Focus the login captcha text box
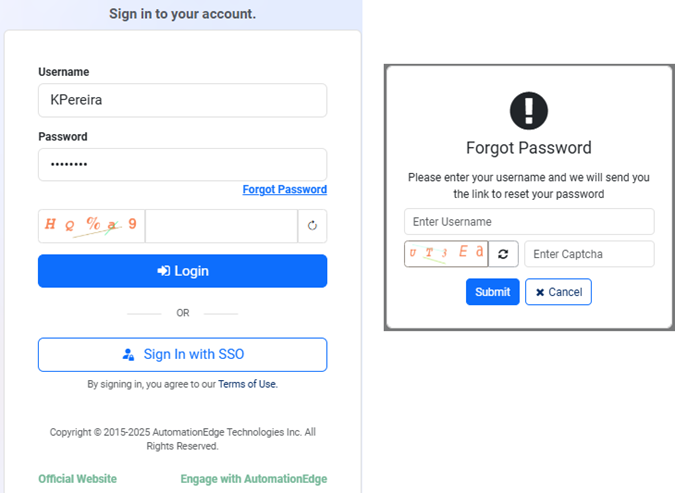The width and height of the screenshot is (675, 493). [x=221, y=226]
